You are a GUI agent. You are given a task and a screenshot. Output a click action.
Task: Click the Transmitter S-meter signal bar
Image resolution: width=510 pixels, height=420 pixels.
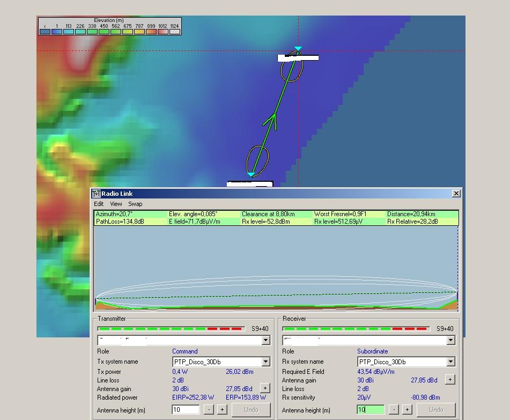coord(171,329)
